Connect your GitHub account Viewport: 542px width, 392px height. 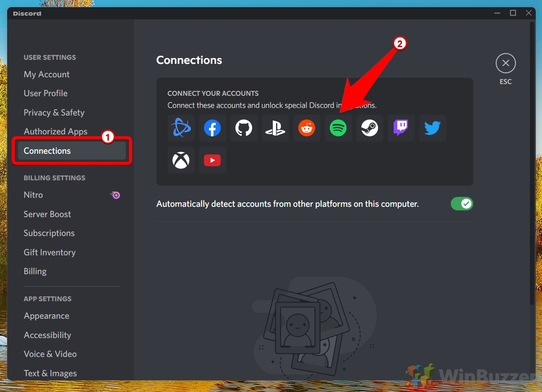pyautogui.click(x=244, y=129)
